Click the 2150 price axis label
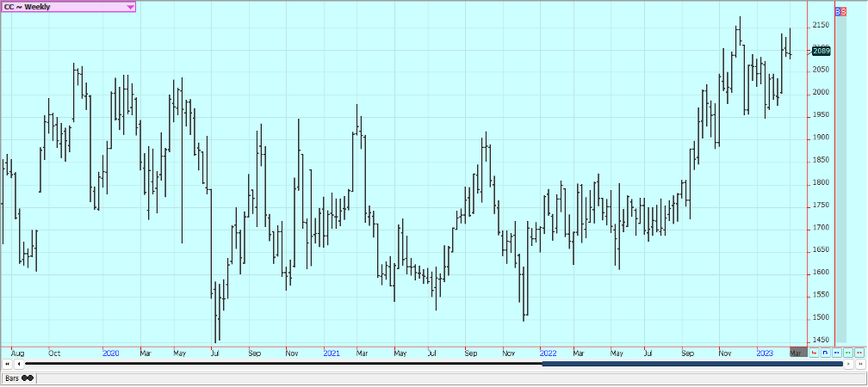This screenshot has width=868, height=387. tap(821, 26)
